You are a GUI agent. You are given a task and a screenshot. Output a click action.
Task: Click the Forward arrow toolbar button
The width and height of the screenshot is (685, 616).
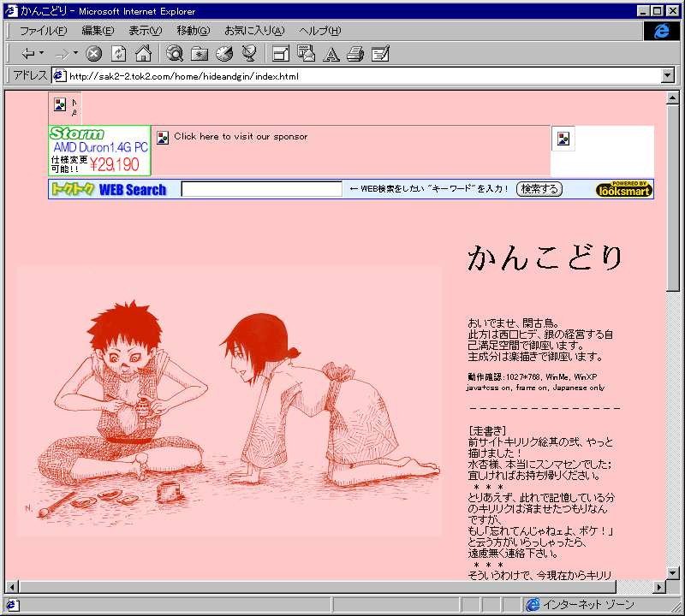tap(62, 54)
